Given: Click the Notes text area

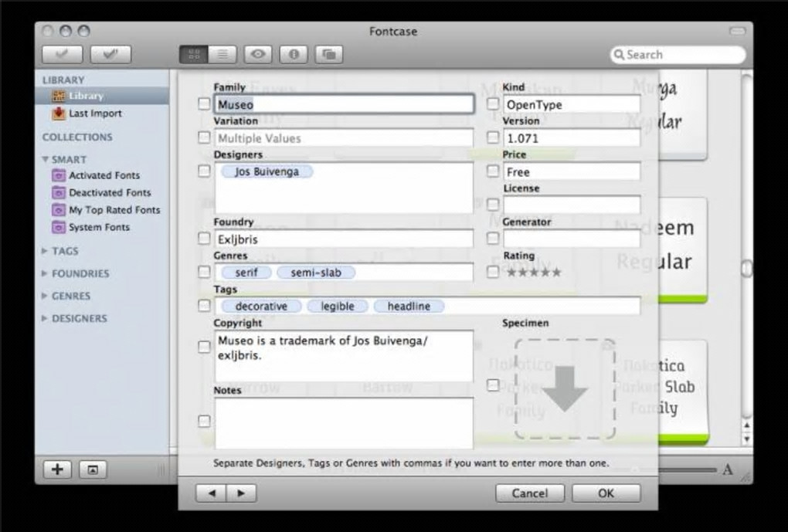Looking at the screenshot, I should coord(345,423).
